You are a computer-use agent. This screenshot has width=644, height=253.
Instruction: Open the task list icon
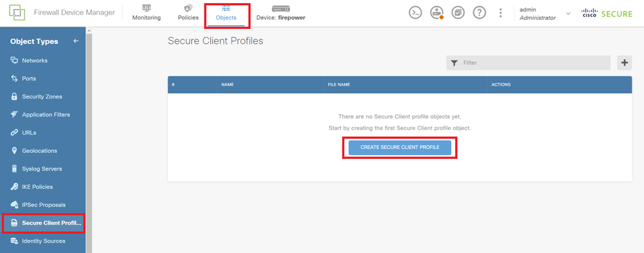click(458, 13)
